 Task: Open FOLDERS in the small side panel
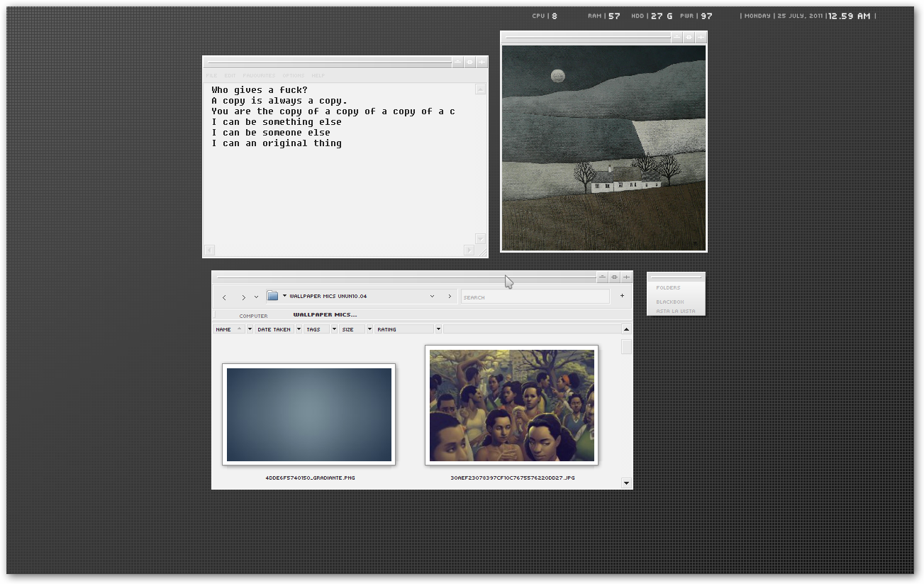click(668, 287)
